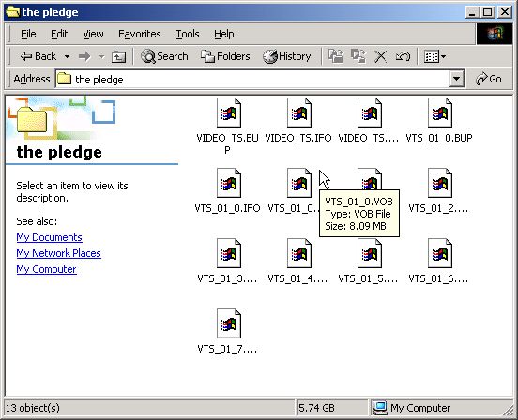Close the pledge window
This screenshot has height=420, width=518.
pyautogui.click(x=505, y=12)
